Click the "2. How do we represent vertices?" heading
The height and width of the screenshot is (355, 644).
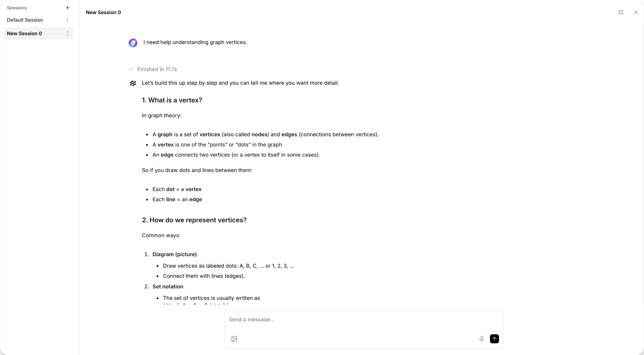194,220
